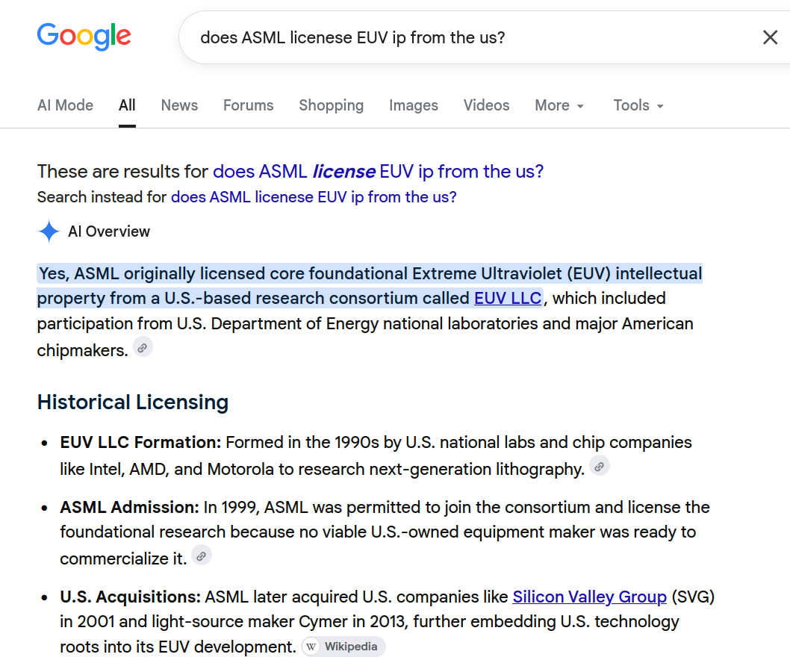
Task: Go to the Shopping tab
Action: (x=331, y=105)
